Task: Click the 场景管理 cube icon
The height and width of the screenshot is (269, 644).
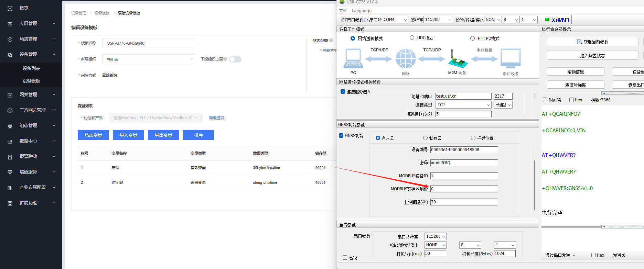Action: [x=10, y=39]
